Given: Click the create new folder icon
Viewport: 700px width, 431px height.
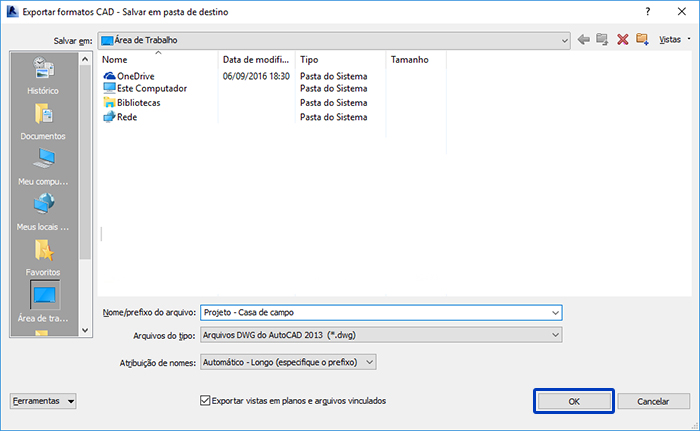Looking at the screenshot, I should [x=642, y=40].
